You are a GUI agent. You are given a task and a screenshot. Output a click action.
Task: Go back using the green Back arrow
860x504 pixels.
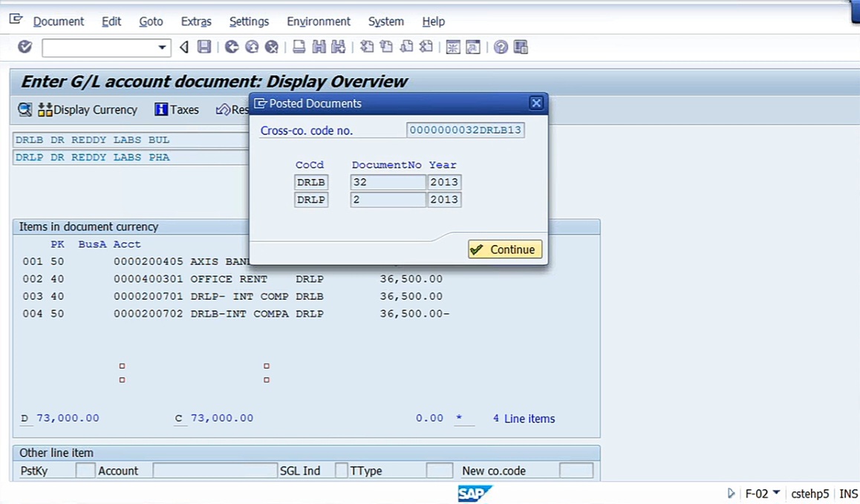click(x=232, y=48)
